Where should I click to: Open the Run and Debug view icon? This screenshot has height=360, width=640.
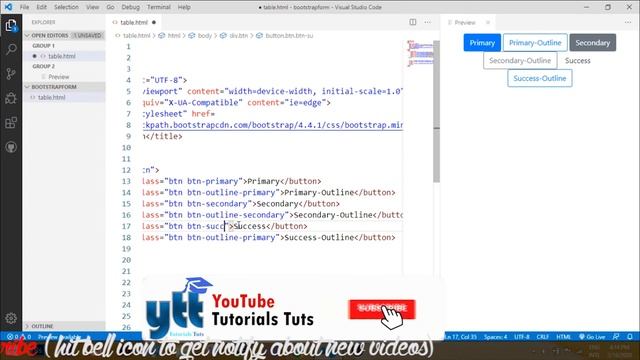point(11,98)
